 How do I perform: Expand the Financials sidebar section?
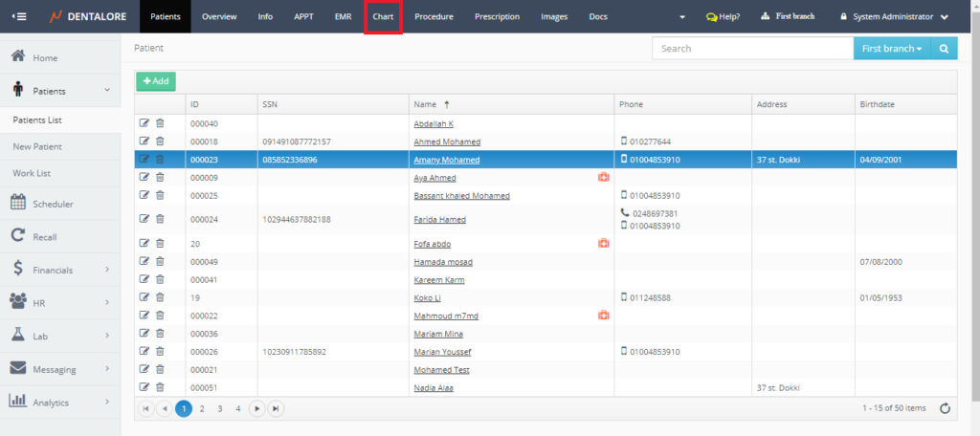(x=60, y=271)
